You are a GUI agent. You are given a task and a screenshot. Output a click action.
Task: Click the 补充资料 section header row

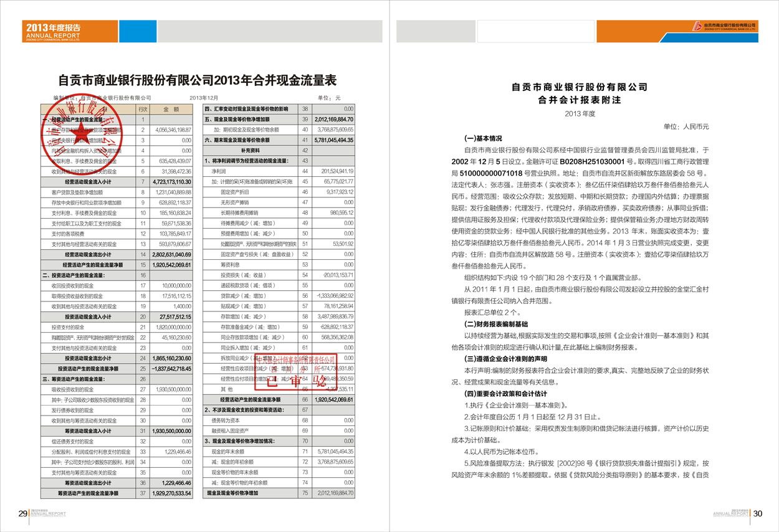click(x=251, y=150)
